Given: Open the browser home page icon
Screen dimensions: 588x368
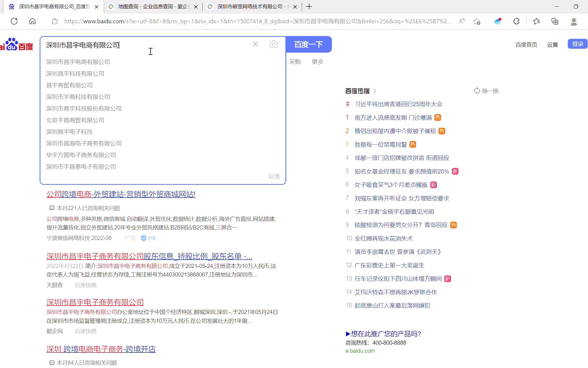Looking at the screenshot, I should (x=32, y=21).
